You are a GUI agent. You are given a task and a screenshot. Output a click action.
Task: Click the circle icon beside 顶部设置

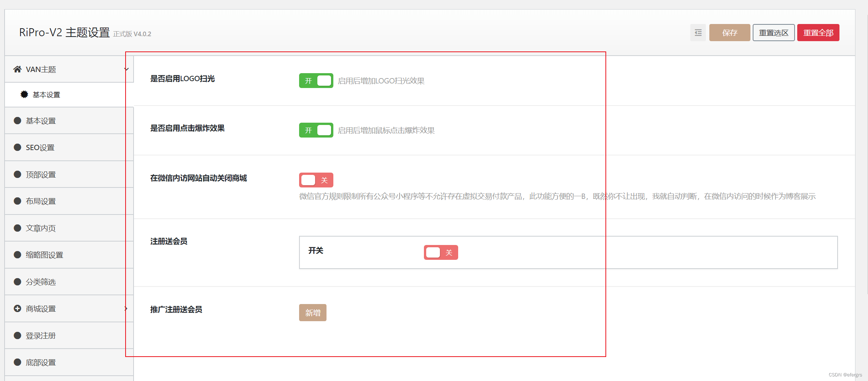click(x=17, y=174)
